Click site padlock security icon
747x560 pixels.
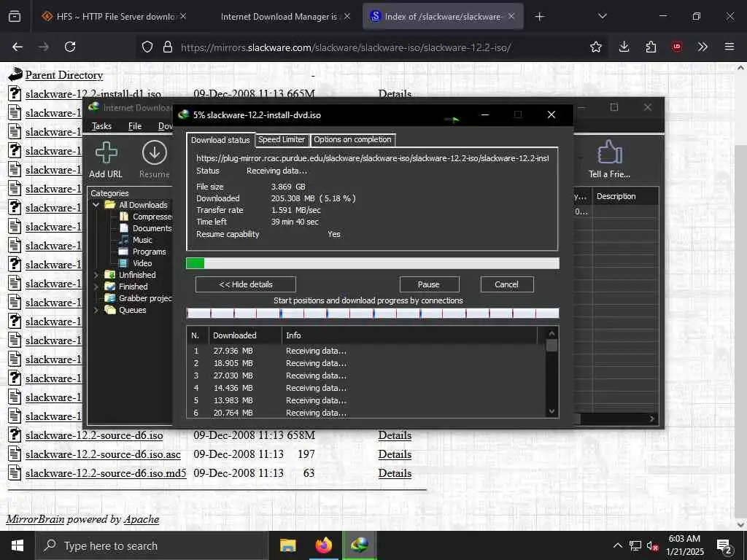coord(167,47)
